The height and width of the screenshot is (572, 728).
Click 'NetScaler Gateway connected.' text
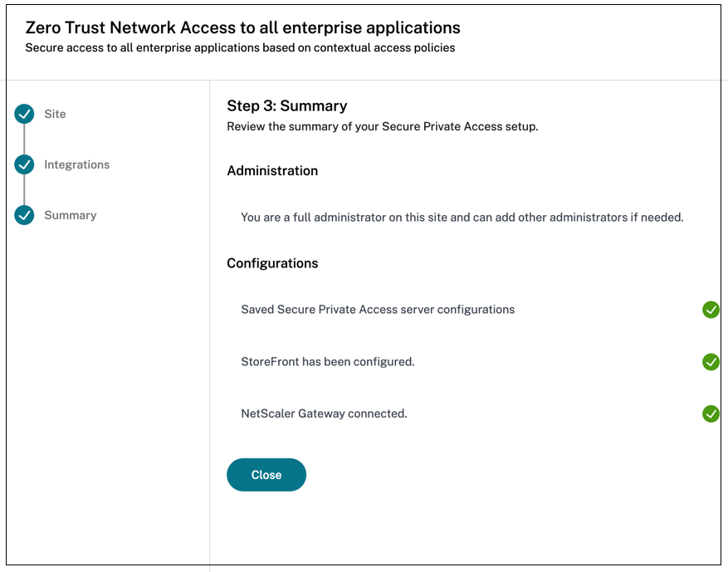324,413
